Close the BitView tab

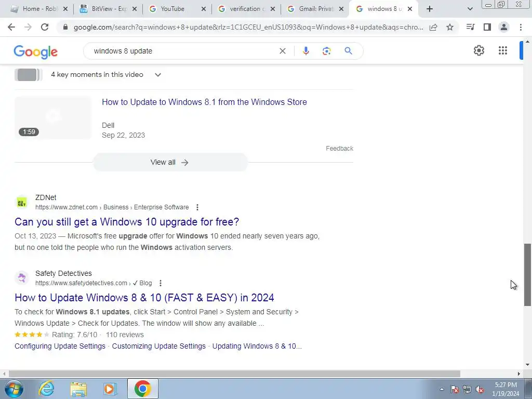pyautogui.click(x=135, y=9)
